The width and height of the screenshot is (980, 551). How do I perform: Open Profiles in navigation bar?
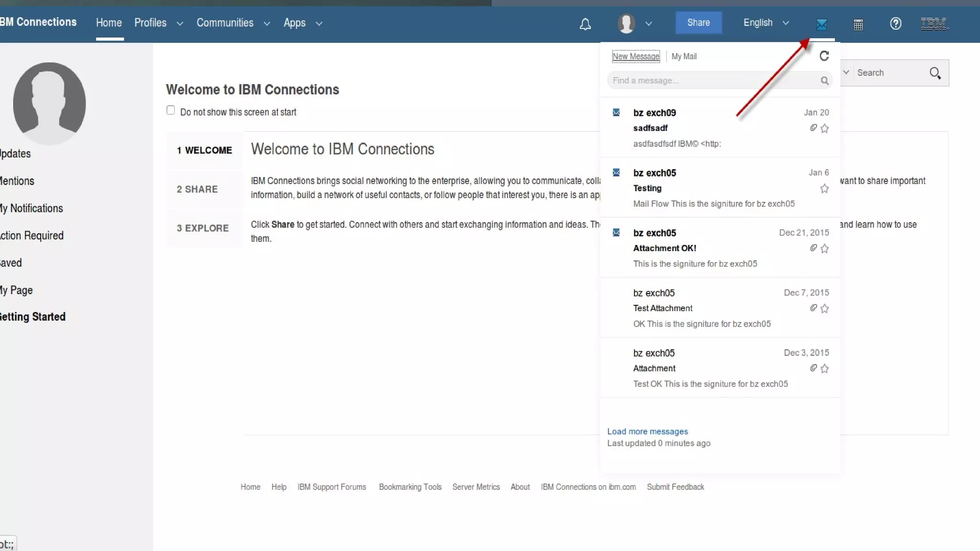tap(150, 22)
